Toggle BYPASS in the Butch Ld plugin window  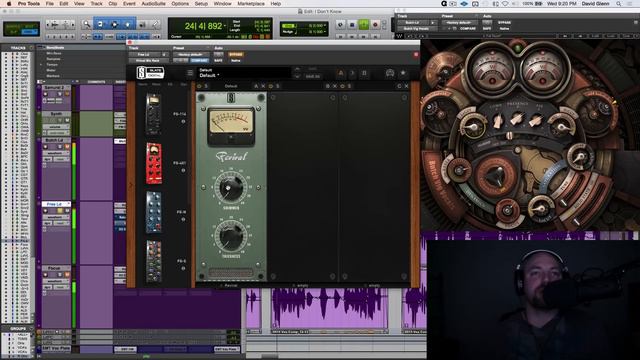(x=504, y=22)
